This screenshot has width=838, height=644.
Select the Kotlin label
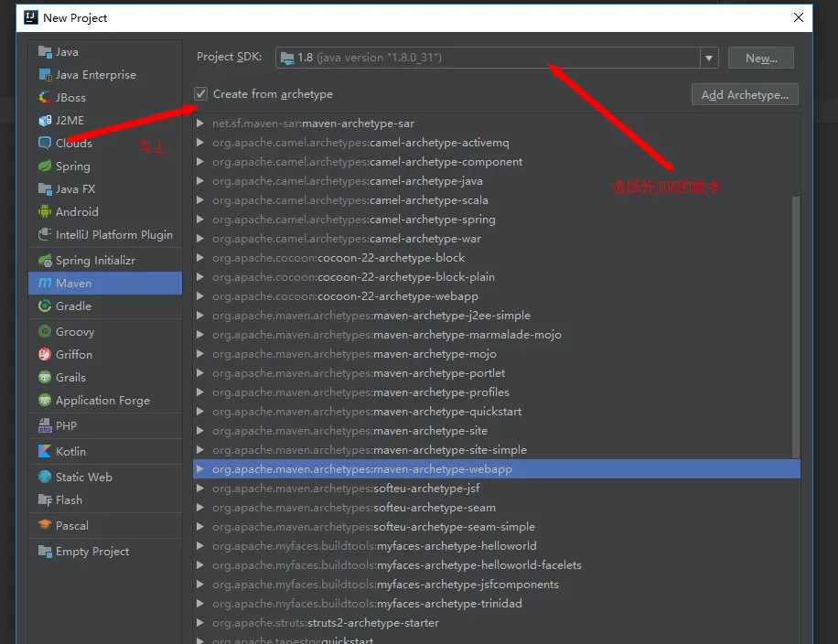[x=70, y=452]
